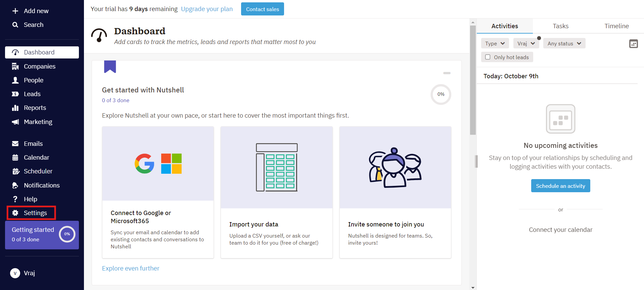Enable the Only hot leads checkbox
The image size is (644, 290).
[x=488, y=57]
